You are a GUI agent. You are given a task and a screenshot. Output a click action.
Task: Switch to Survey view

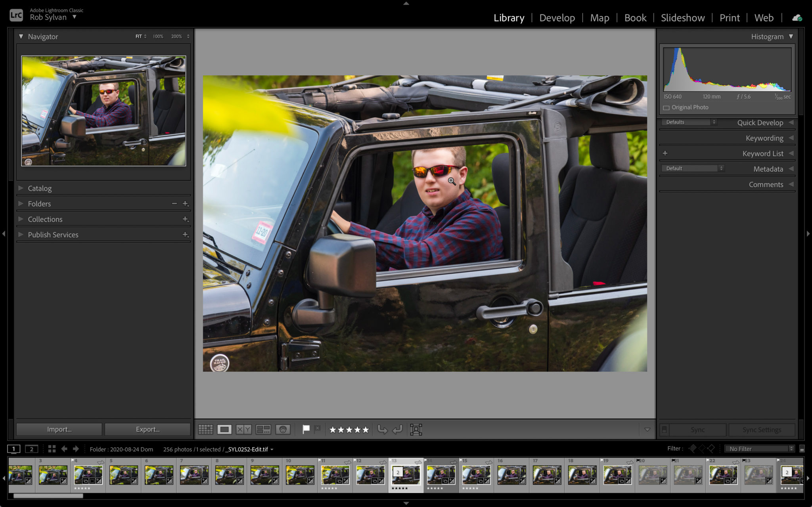263,429
